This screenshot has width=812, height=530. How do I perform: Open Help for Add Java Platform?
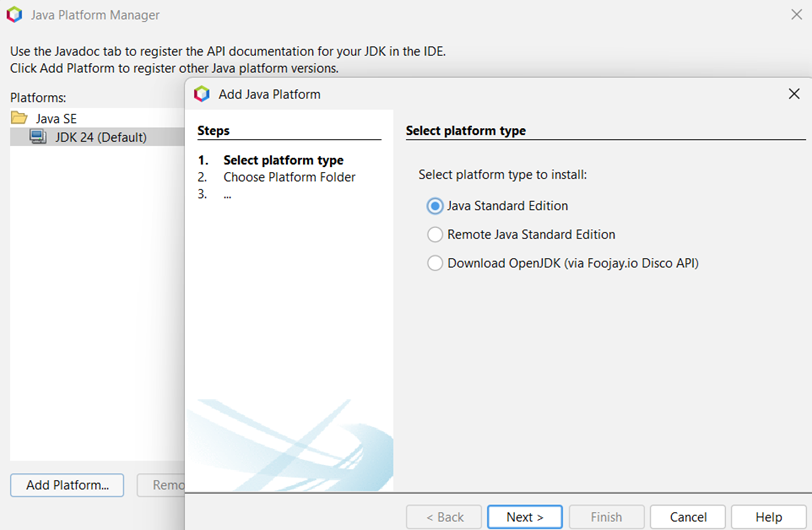[768, 517]
